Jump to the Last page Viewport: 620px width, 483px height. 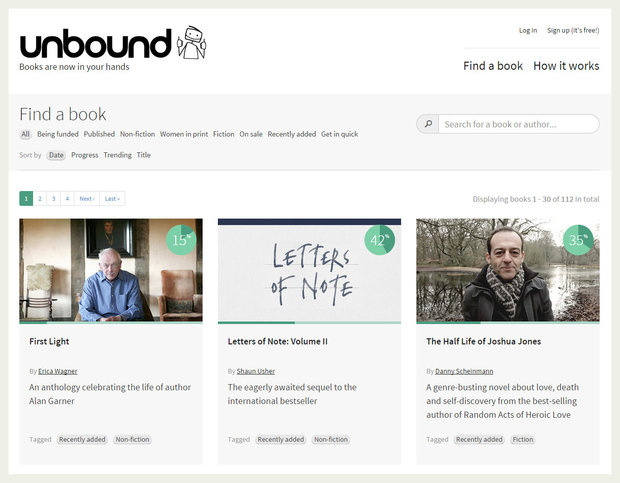pos(112,198)
